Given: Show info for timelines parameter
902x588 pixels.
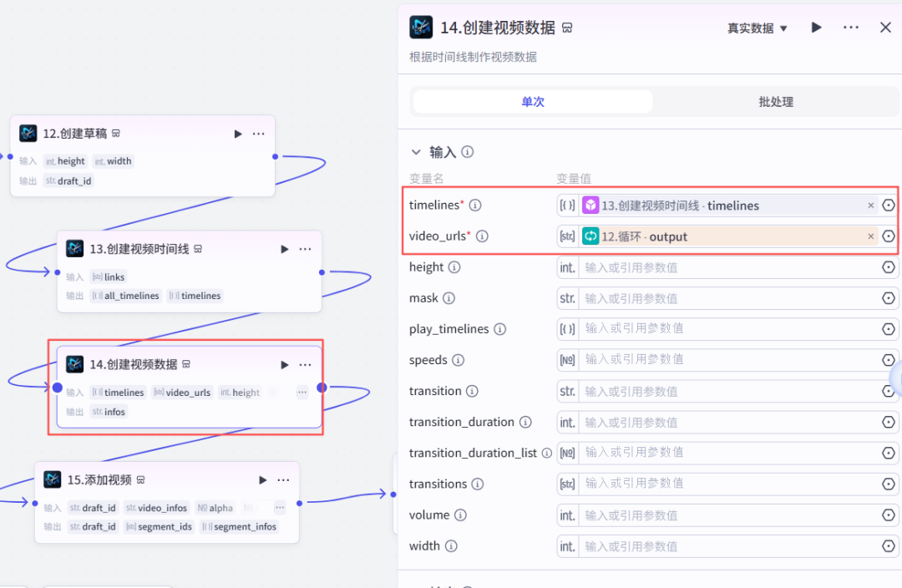Looking at the screenshot, I should point(475,205).
